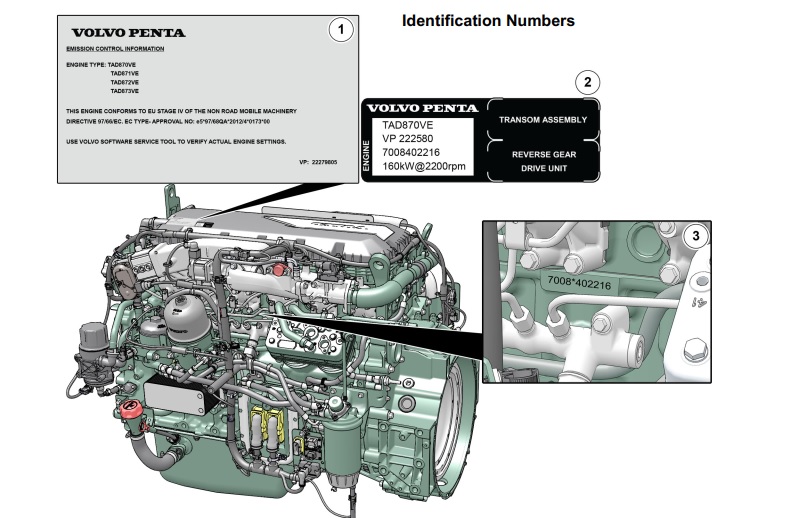Screen dimensions: 786x518
Task: Select the 160kW@2200rpm rating text
Action: tap(424, 166)
